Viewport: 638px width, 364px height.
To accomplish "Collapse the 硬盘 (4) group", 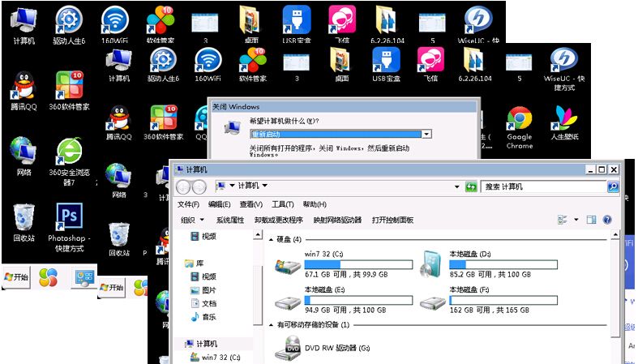I will [x=272, y=240].
